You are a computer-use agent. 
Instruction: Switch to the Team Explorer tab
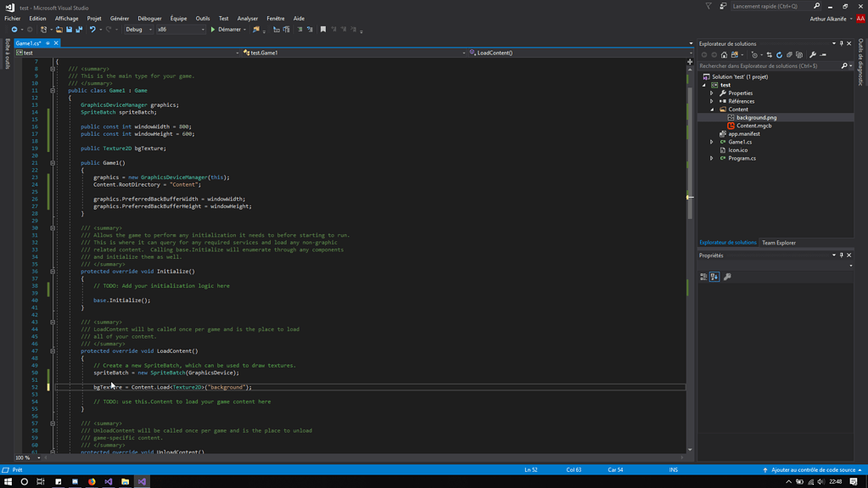click(x=778, y=243)
